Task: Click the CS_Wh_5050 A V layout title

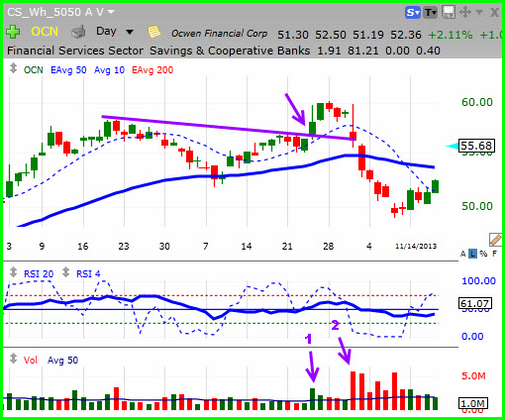Action: [55, 12]
